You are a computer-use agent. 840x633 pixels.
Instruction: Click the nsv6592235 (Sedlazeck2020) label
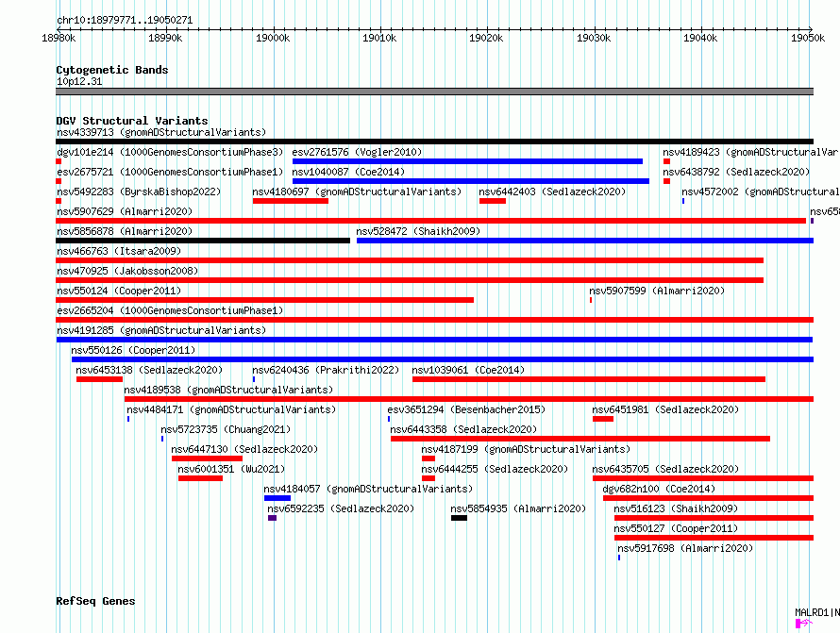[x=341, y=508]
